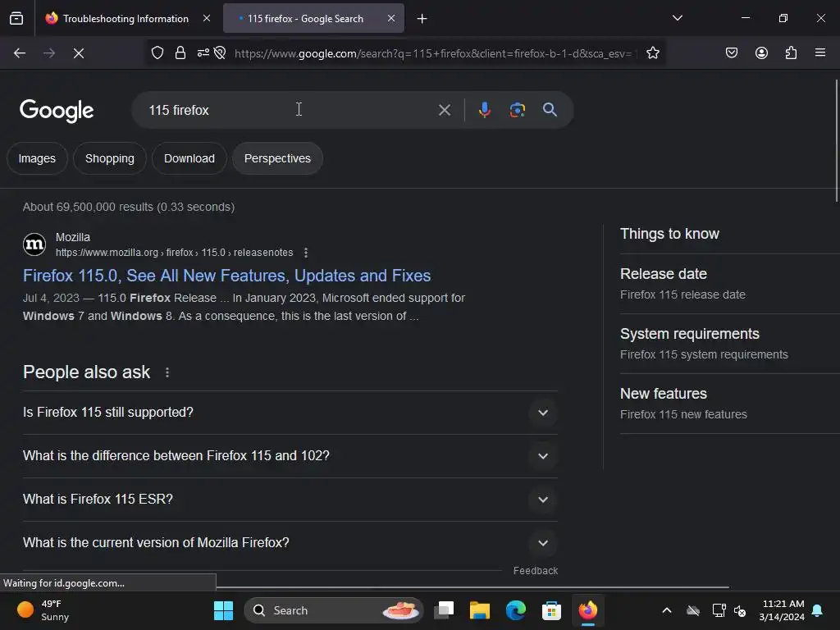
Task: Bookmark this page with the star icon
Action: [652, 53]
